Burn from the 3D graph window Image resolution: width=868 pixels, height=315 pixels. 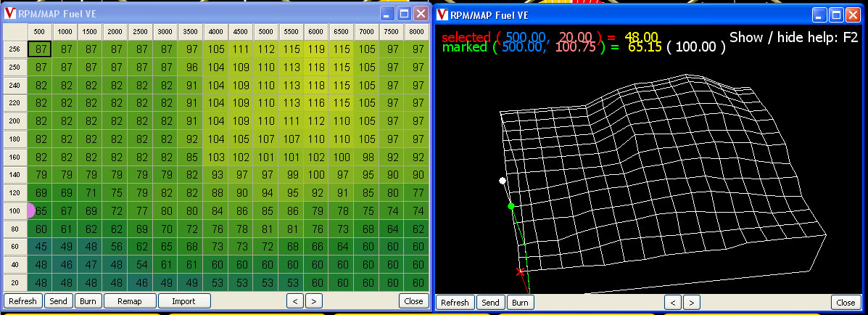pos(520,303)
